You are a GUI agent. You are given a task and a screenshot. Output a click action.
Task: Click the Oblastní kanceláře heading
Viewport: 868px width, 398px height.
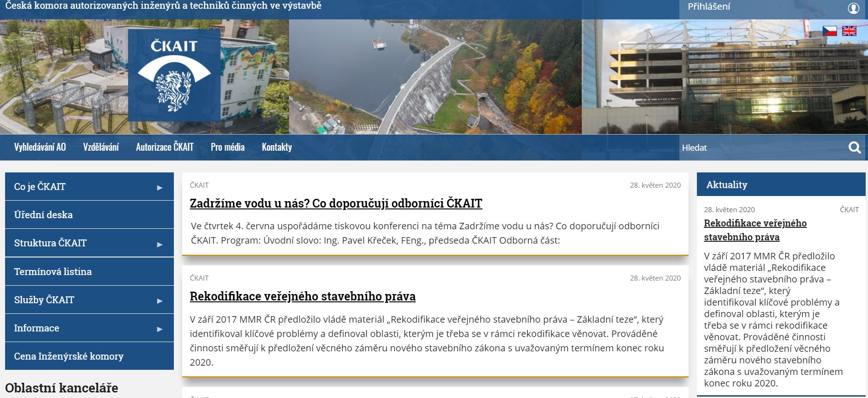coord(62,388)
